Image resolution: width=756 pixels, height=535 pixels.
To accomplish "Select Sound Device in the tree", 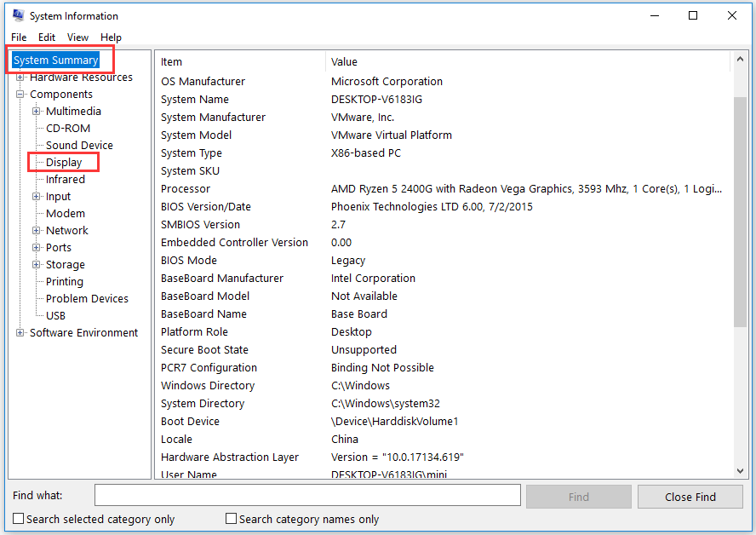I will coord(79,146).
